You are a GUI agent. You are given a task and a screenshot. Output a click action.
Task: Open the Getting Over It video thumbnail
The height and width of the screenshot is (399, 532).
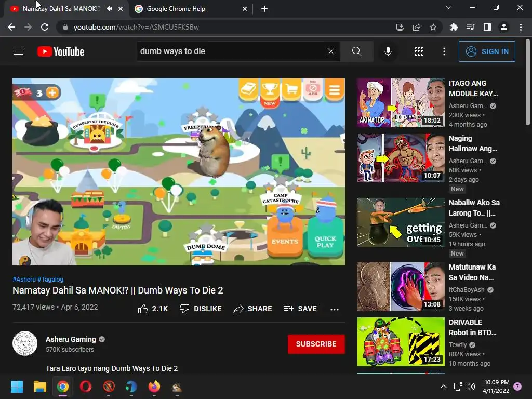tap(401, 222)
